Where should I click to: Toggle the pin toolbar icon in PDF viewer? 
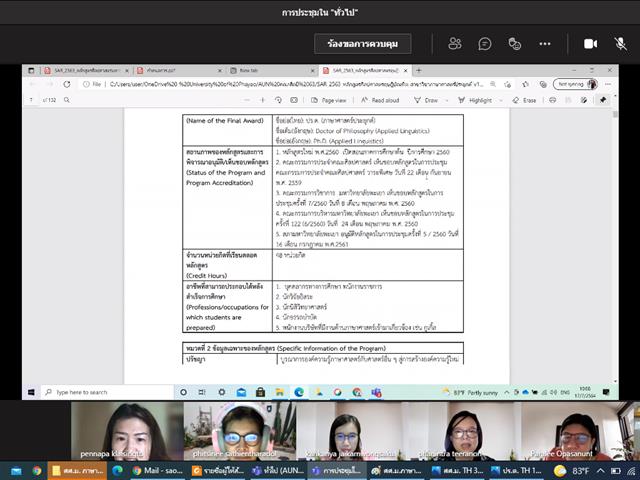[x=603, y=100]
